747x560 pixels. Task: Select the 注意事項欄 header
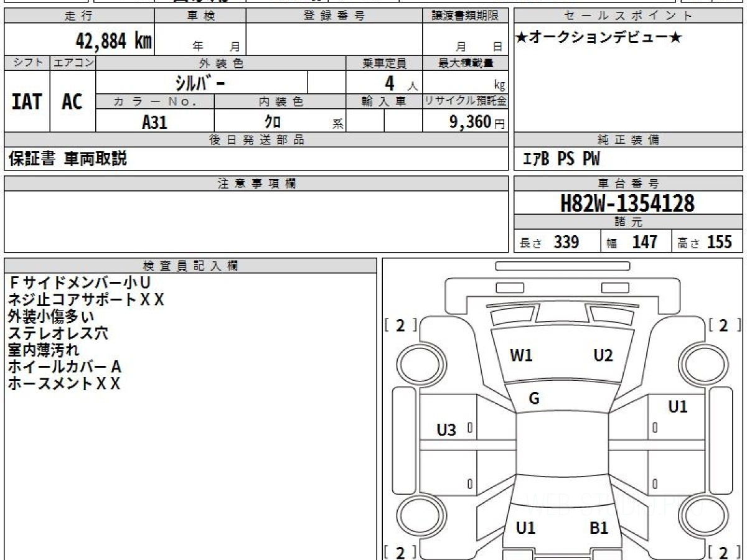click(x=256, y=184)
